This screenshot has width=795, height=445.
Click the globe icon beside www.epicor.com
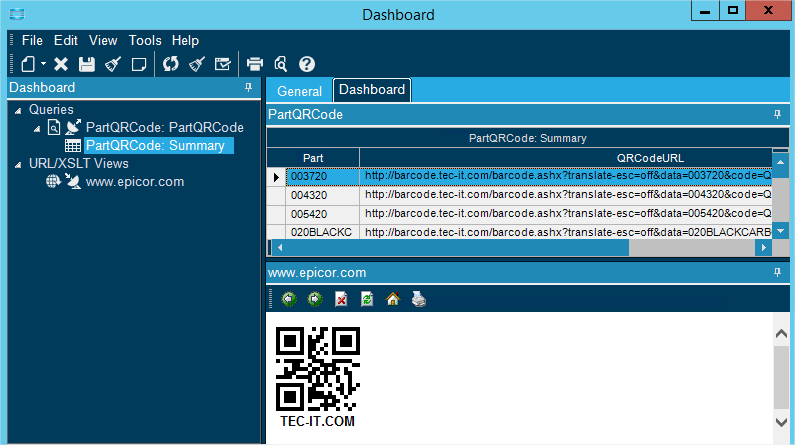click(53, 181)
